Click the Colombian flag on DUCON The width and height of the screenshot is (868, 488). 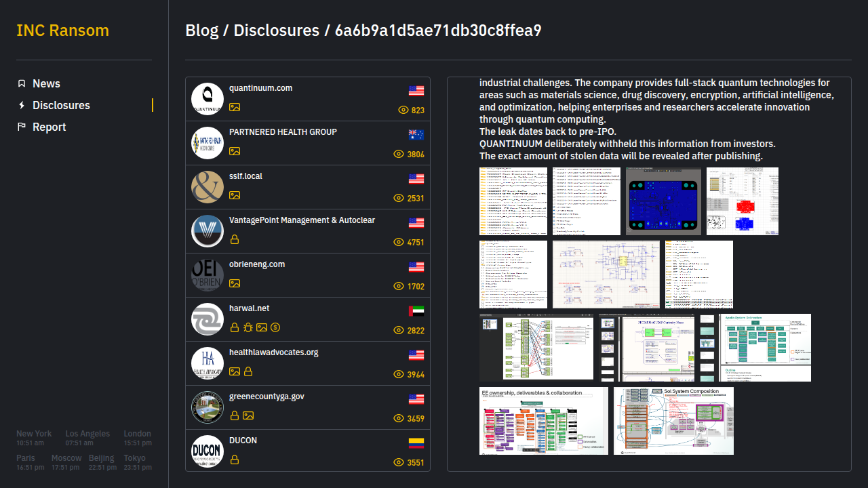click(x=416, y=443)
